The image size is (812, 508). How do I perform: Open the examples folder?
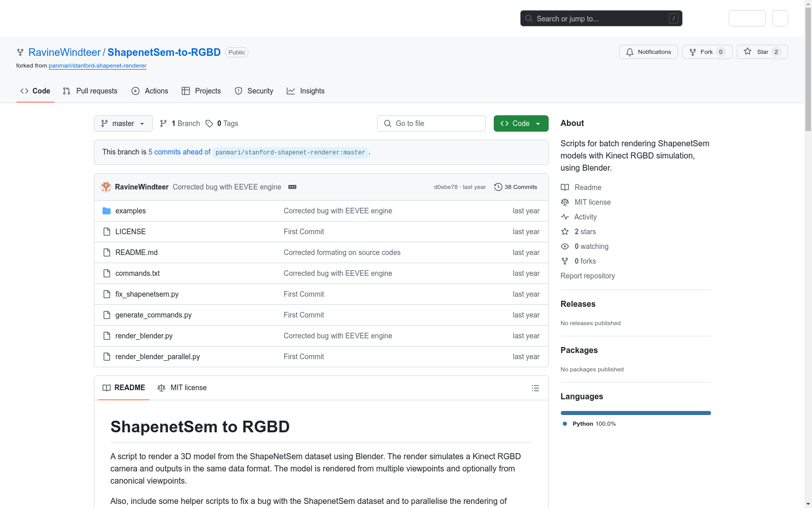(x=130, y=211)
